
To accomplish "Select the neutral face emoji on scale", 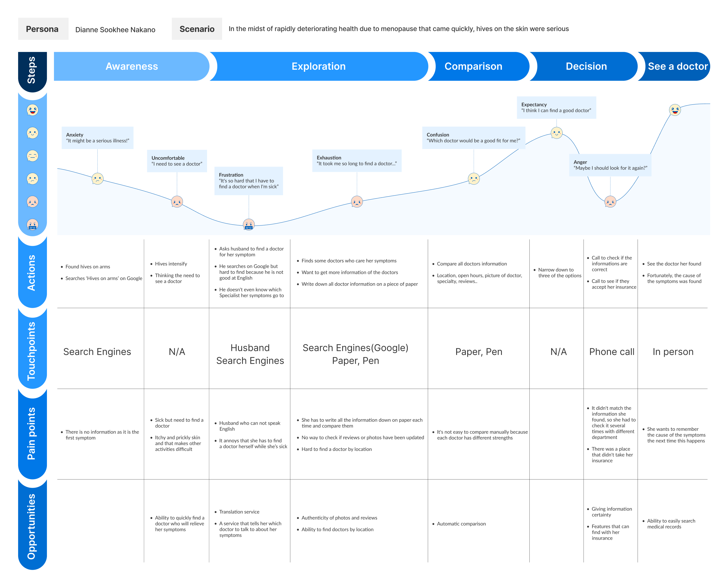I will click(32, 156).
